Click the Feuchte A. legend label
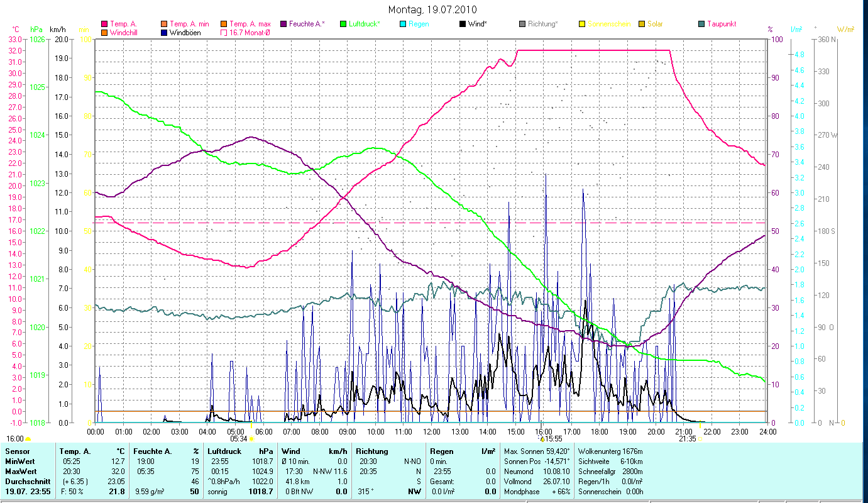The image size is (868, 503). pos(307,24)
